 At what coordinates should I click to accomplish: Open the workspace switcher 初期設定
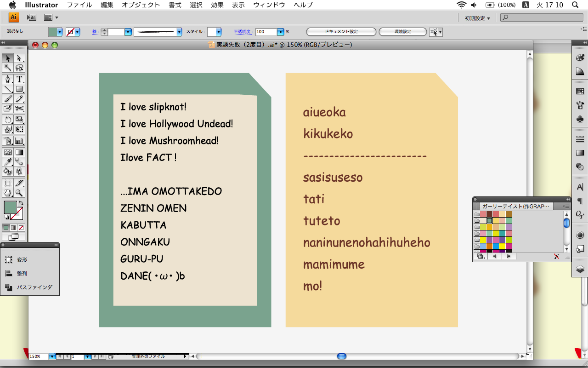477,18
